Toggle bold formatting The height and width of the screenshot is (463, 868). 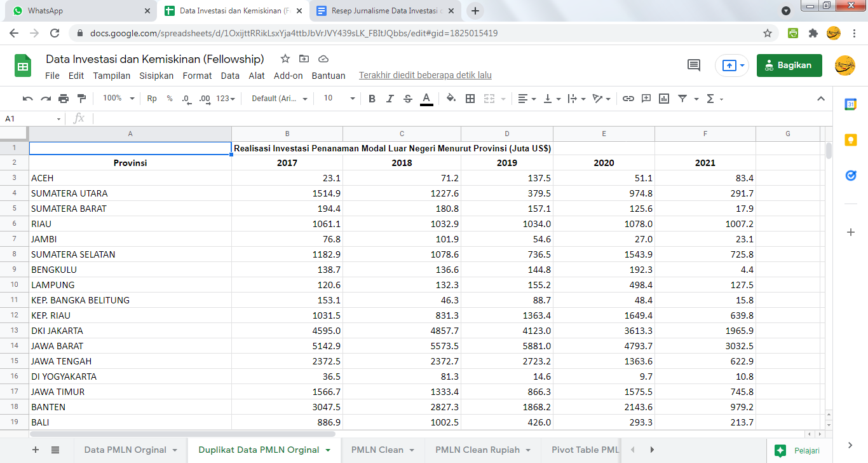click(x=372, y=99)
